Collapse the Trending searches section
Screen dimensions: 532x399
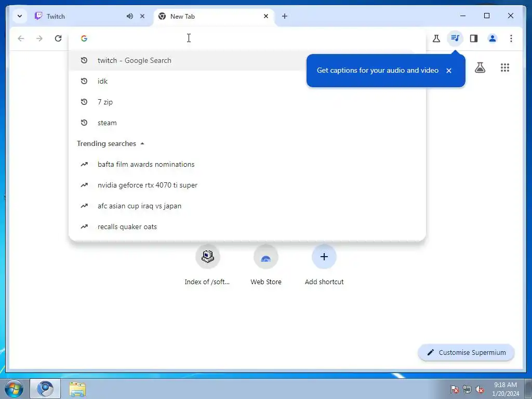[x=111, y=143]
